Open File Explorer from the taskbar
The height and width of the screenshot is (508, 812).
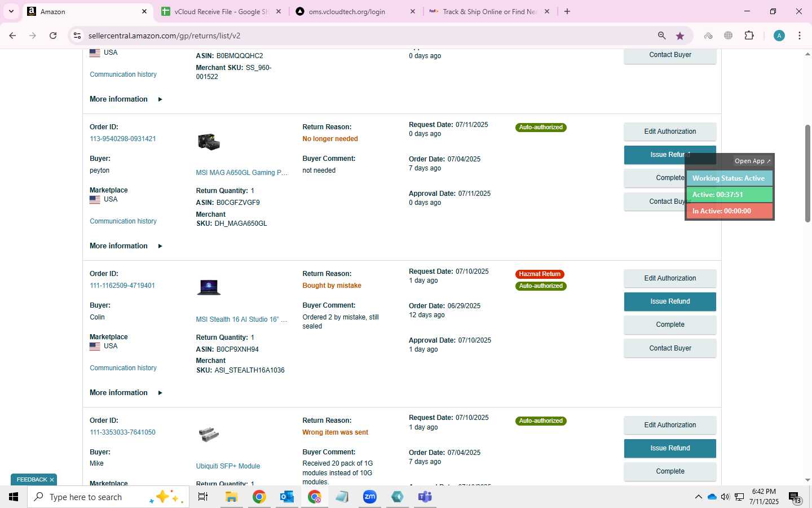click(231, 497)
